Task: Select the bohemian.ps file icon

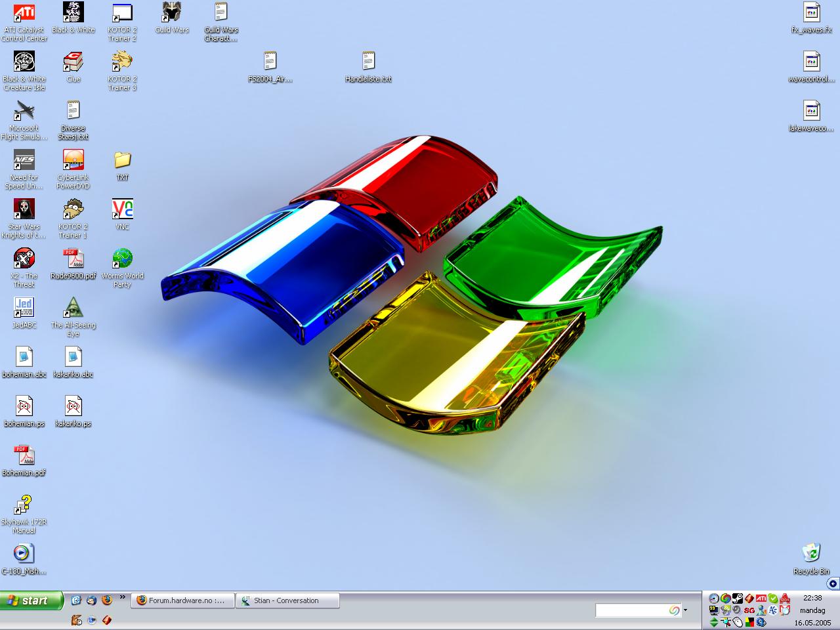Action: (x=24, y=411)
